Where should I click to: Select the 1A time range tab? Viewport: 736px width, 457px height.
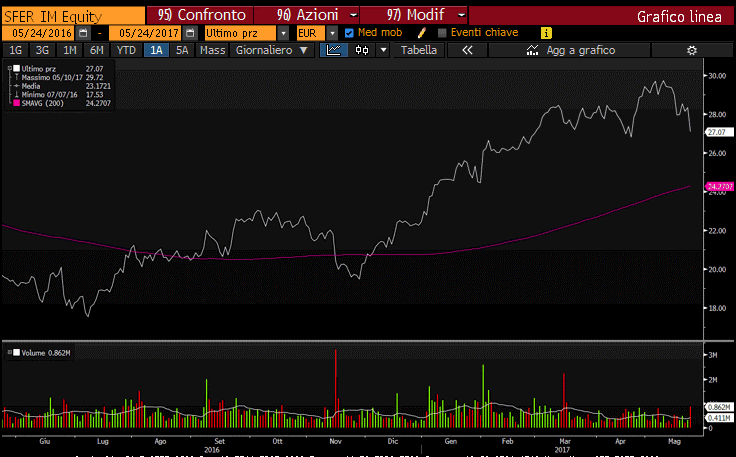click(x=156, y=50)
